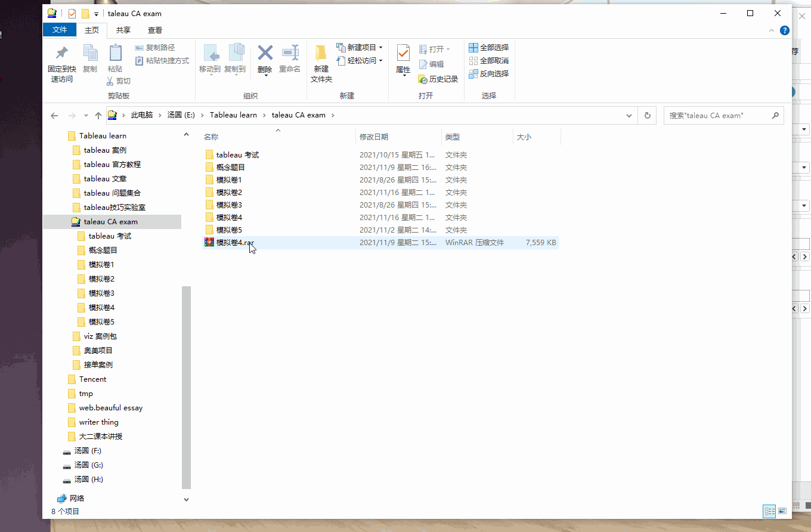Collapse the ribbon with the chevron
The height and width of the screenshot is (532, 811).
tap(772, 30)
